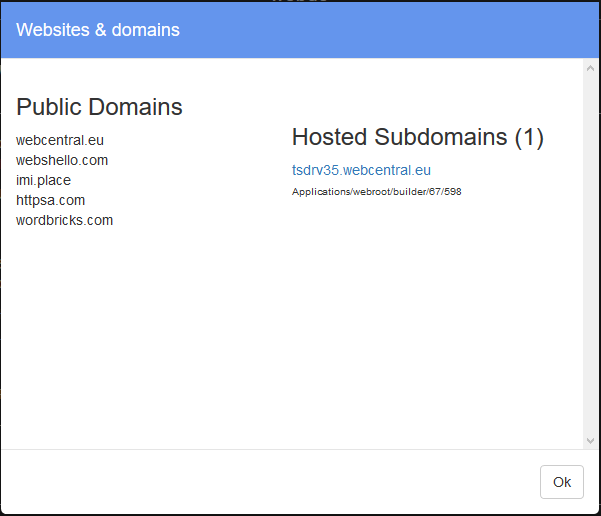Viewport: 601px width, 516px height.
Task: Select the webshello.com domain entry
Action: 62,160
